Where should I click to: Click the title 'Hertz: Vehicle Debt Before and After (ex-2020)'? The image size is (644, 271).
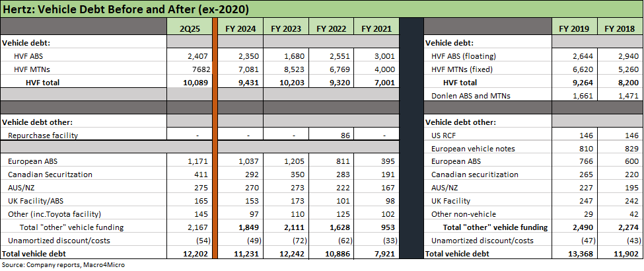[125, 9]
